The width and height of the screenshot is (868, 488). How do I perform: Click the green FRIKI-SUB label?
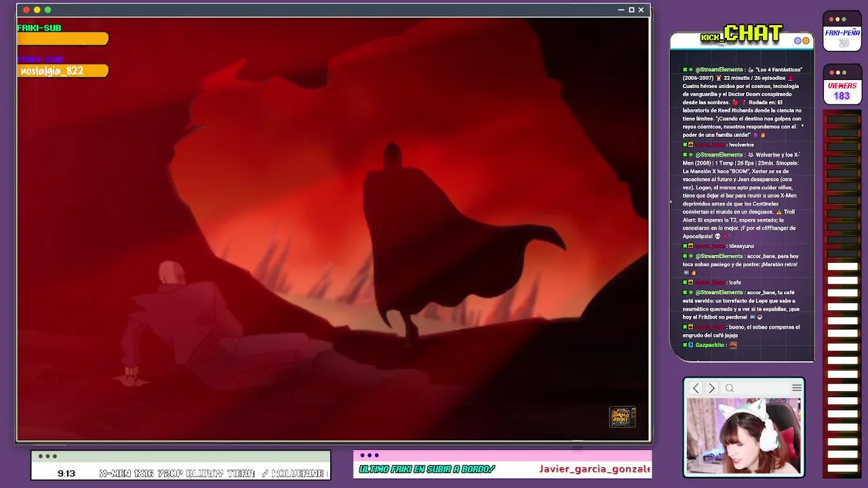[x=39, y=28]
